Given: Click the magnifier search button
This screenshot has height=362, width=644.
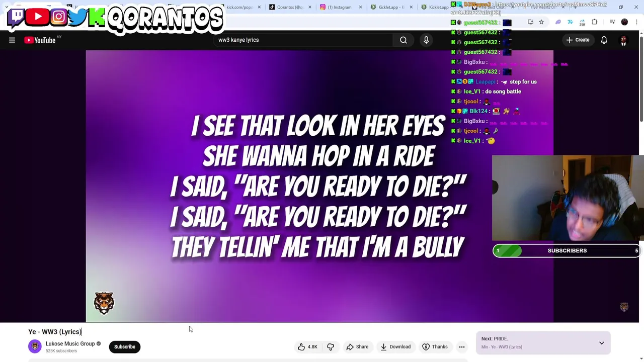Looking at the screenshot, I should tap(404, 40).
